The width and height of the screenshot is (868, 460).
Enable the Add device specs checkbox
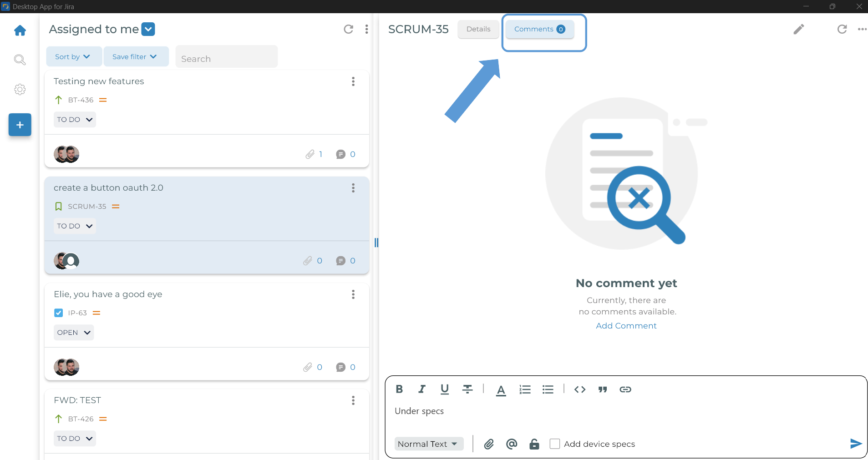pyautogui.click(x=554, y=444)
